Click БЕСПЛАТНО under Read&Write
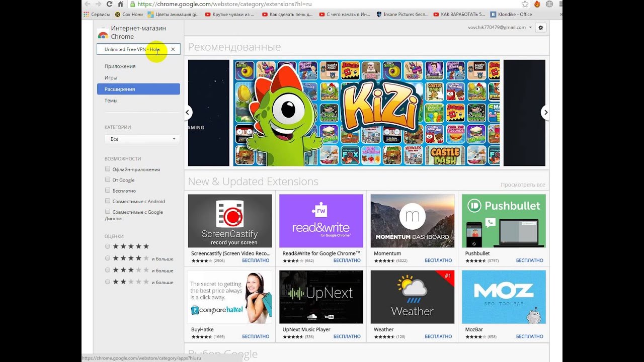This screenshot has width=644, height=362. 347,261
